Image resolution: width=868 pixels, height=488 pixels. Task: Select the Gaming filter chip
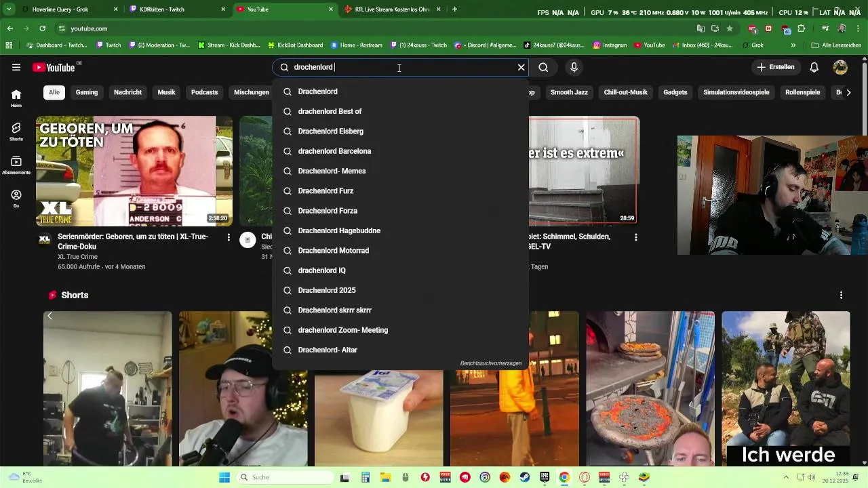[87, 92]
